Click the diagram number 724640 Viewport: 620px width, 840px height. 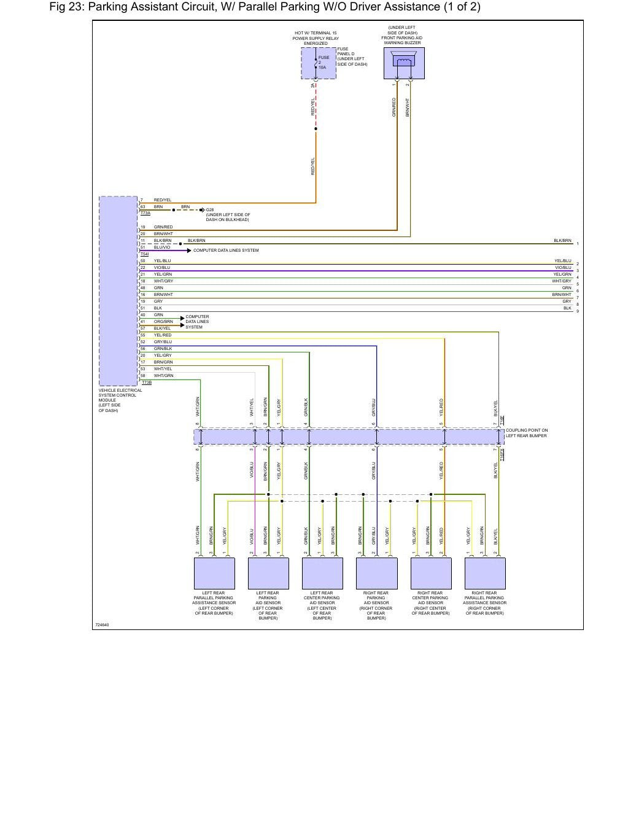click(x=102, y=624)
